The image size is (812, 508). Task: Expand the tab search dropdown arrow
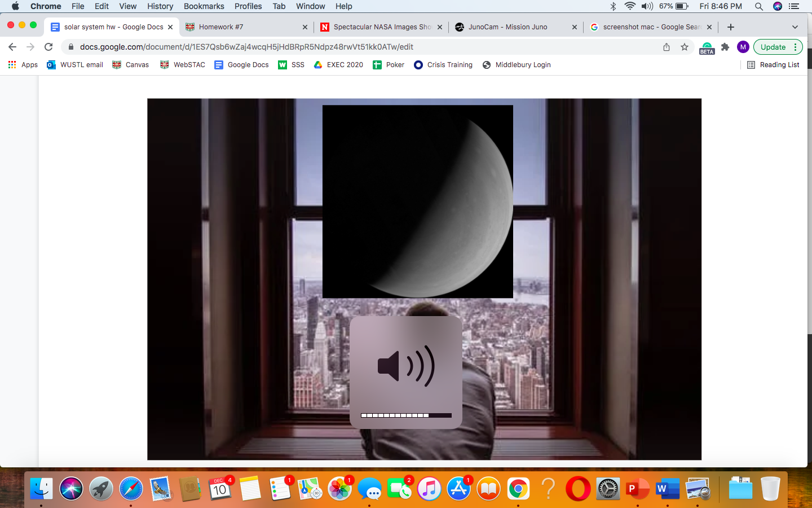tap(795, 27)
